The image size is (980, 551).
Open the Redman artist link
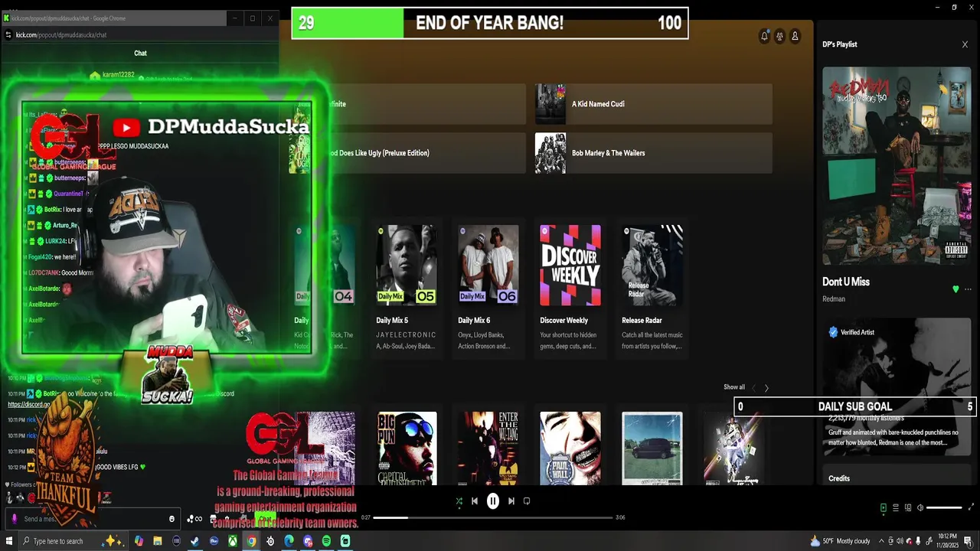[834, 299]
